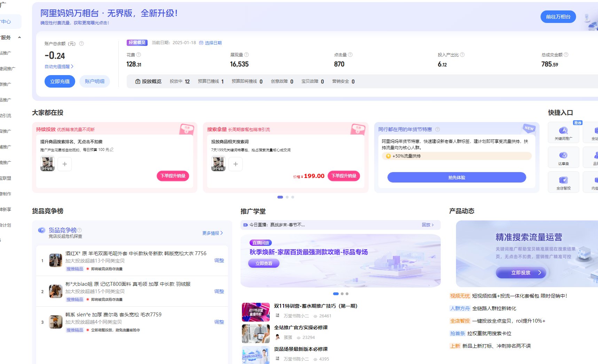Expand 自动充值提醒 arrow link
This screenshot has height=364, width=598.
coord(59,66)
